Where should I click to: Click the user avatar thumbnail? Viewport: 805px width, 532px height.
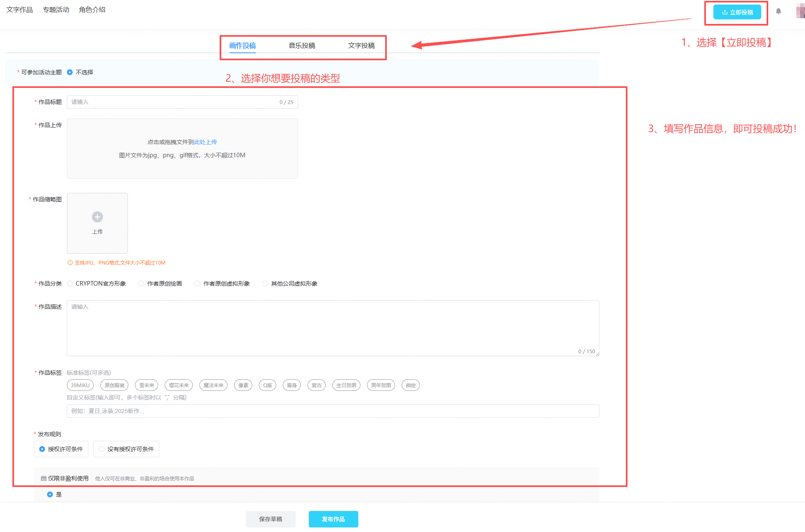coord(800,11)
